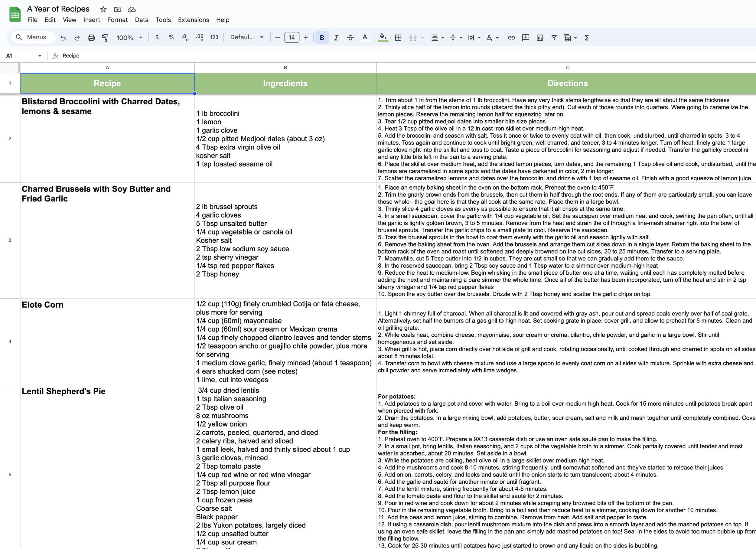Open the fill color picker
The height and width of the screenshot is (549, 756).
click(383, 37)
